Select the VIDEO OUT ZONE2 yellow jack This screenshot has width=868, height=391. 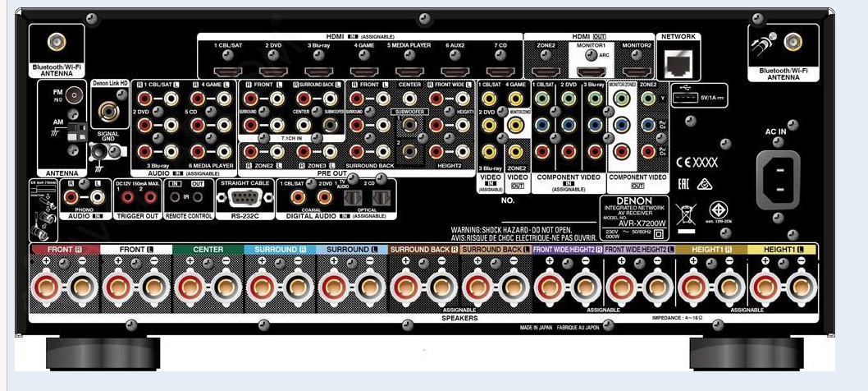point(515,150)
